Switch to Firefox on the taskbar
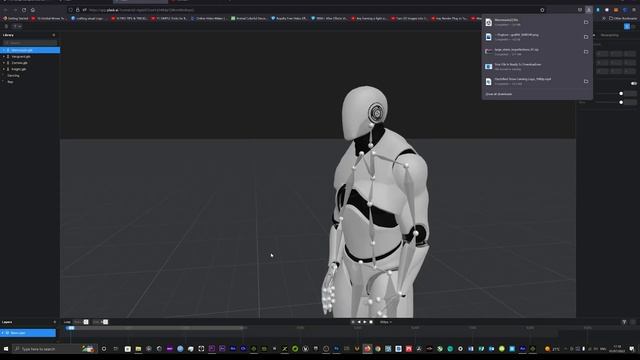 tap(367, 349)
